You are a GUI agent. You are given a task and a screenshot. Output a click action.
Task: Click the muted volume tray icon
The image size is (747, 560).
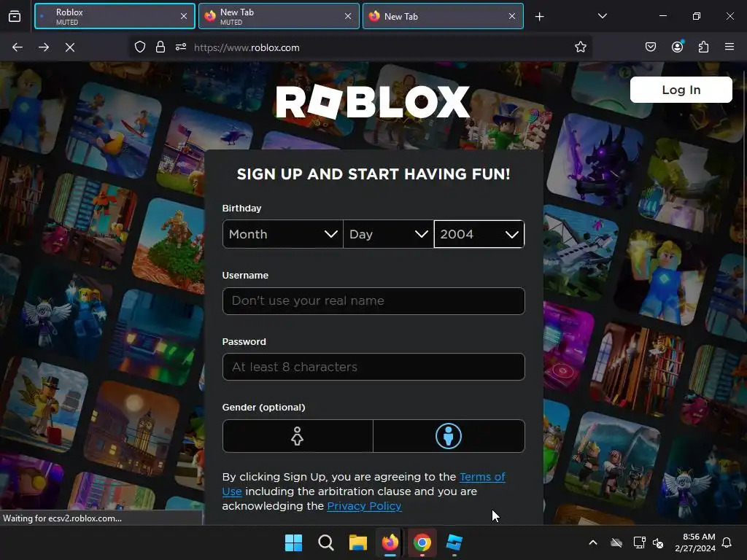tap(659, 542)
